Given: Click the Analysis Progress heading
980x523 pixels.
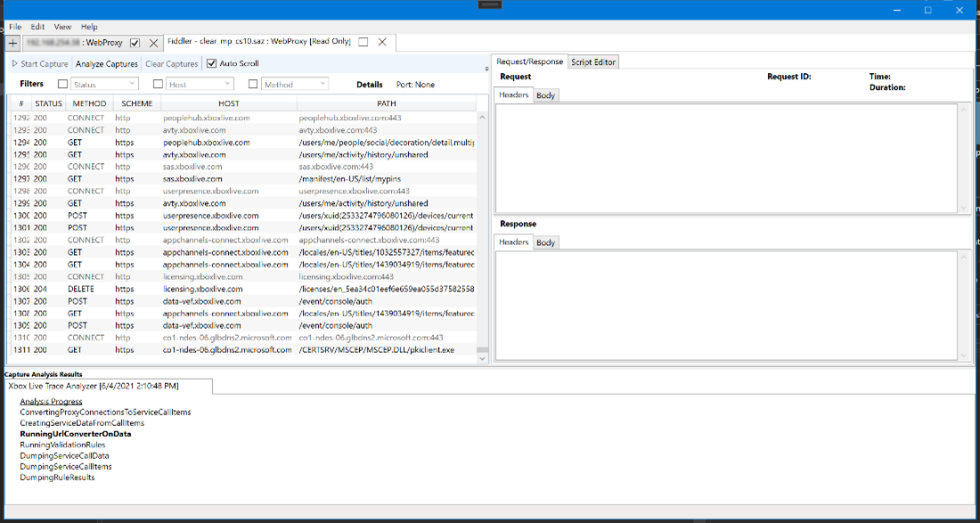Looking at the screenshot, I should 52,401.
